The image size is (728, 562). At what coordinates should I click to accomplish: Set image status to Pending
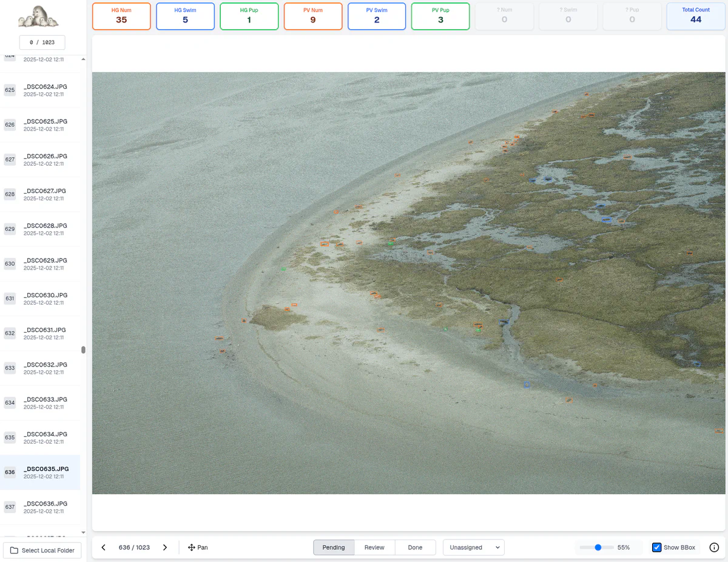[x=333, y=547]
